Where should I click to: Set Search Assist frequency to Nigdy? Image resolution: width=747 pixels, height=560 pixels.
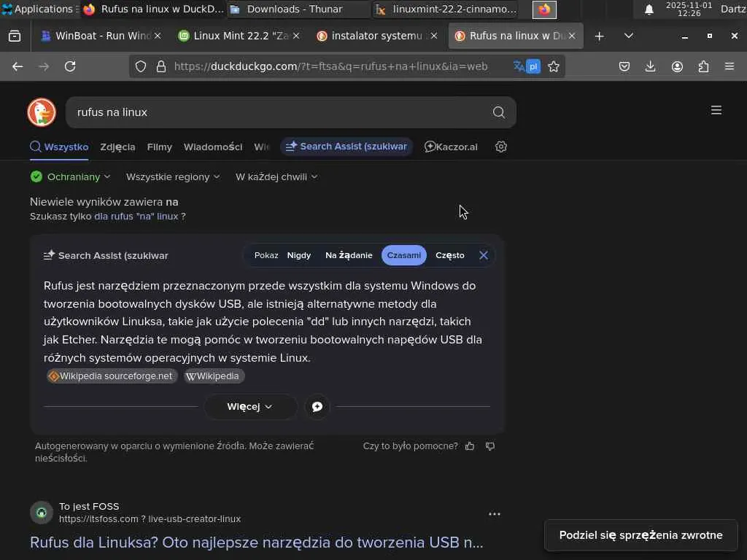coord(298,255)
